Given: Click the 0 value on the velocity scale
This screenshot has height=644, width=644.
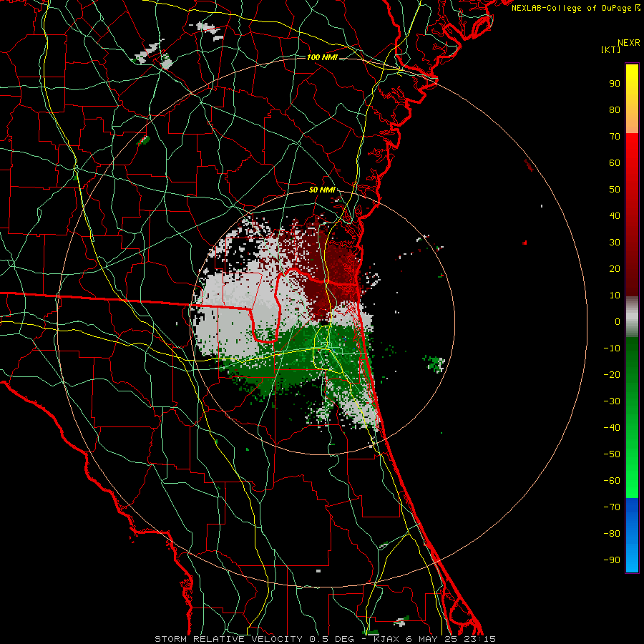Looking at the screenshot, I should (x=618, y=322).
